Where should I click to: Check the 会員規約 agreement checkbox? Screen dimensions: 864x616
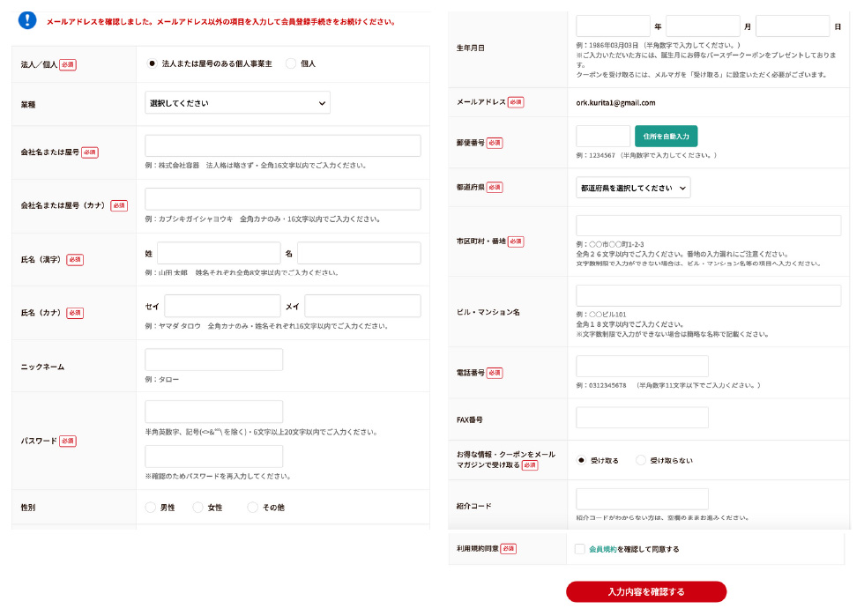pos(580,547)
